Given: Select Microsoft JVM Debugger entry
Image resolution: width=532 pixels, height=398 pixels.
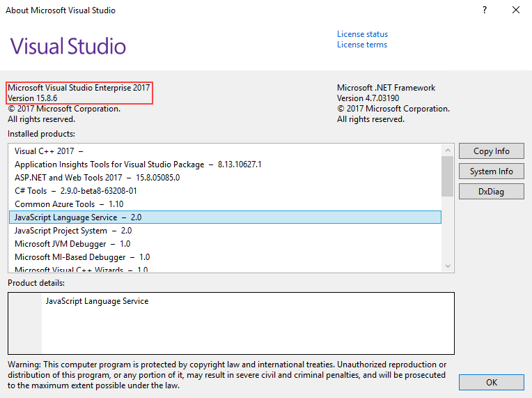Looking at the screenshot, I should 226,244.
